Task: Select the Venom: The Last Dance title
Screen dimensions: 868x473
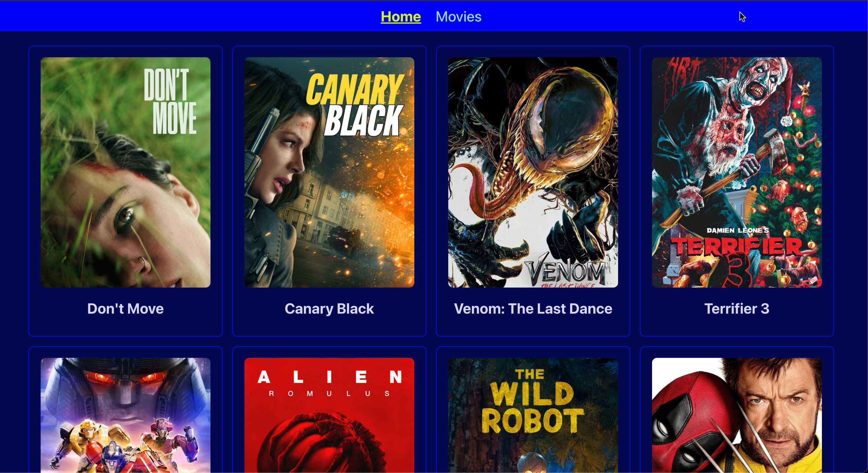Action: (533, 308)
